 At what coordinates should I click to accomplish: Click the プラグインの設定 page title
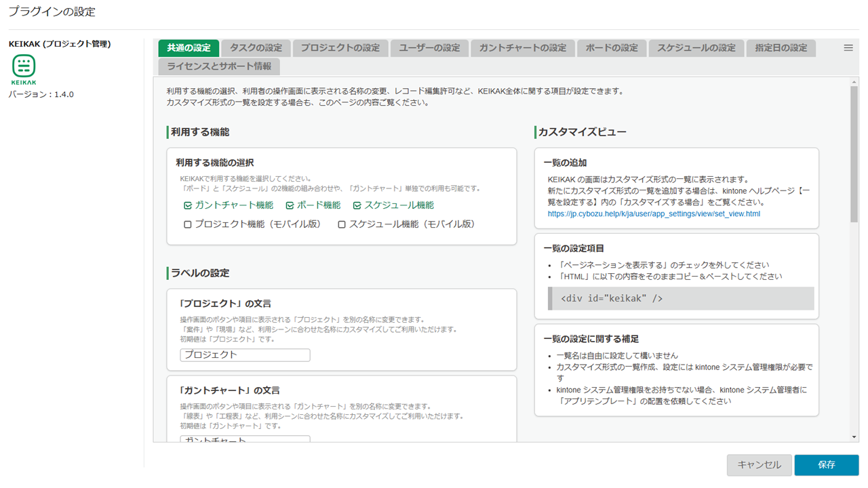pyautogui.click(x=52, y=12)
